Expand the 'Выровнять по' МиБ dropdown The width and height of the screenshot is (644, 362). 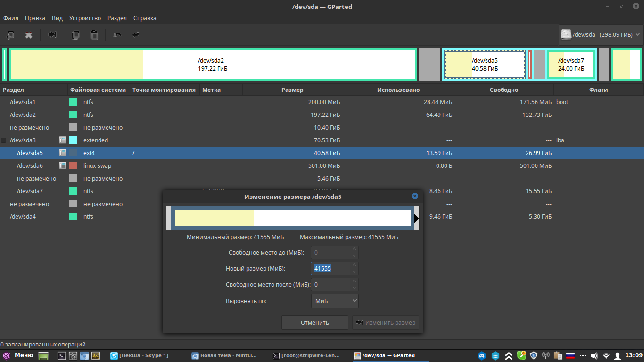point(335,301)
